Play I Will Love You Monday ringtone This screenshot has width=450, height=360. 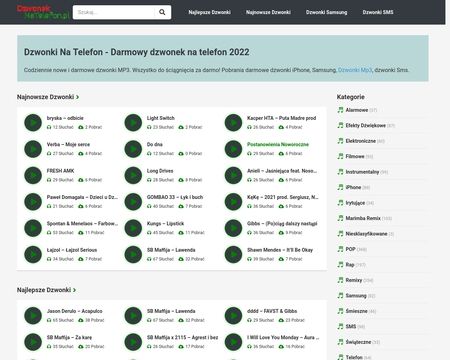pos(233,342)
